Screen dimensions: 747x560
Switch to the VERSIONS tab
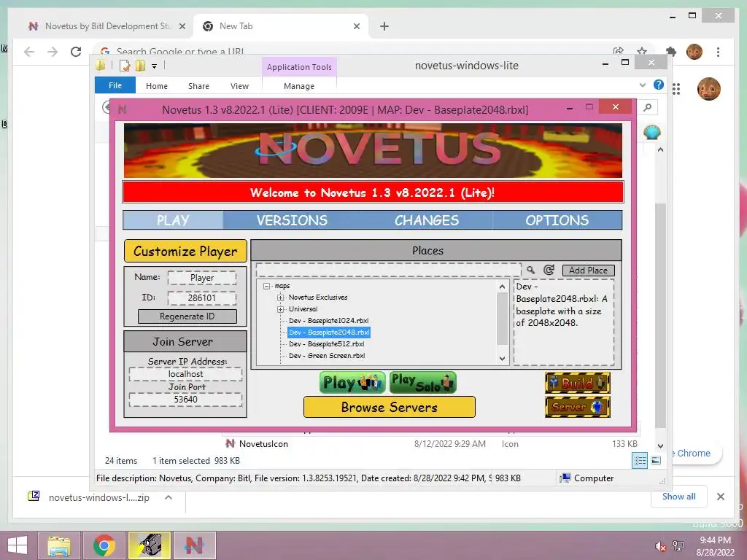pos(292,220)
